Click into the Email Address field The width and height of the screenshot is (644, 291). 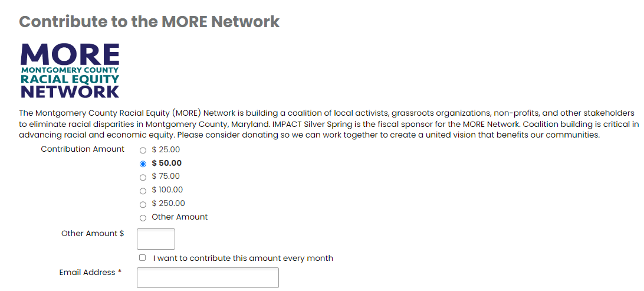point(208,277)
